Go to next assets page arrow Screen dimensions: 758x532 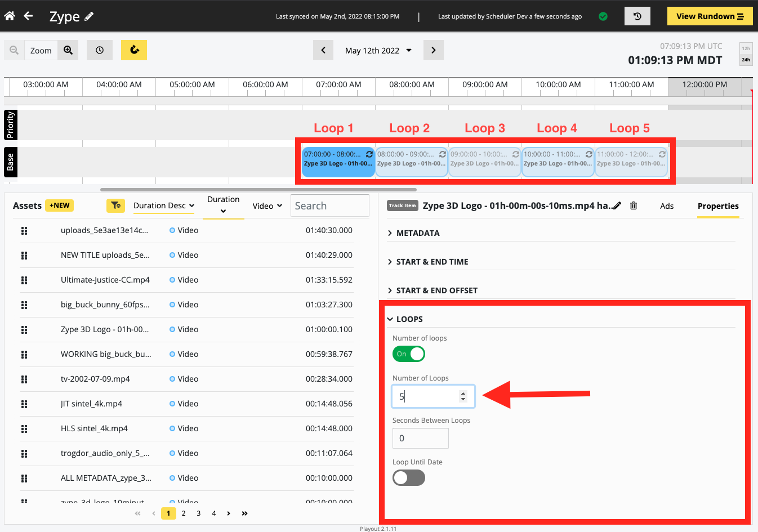pyautogui.click(x=229, y=513)
